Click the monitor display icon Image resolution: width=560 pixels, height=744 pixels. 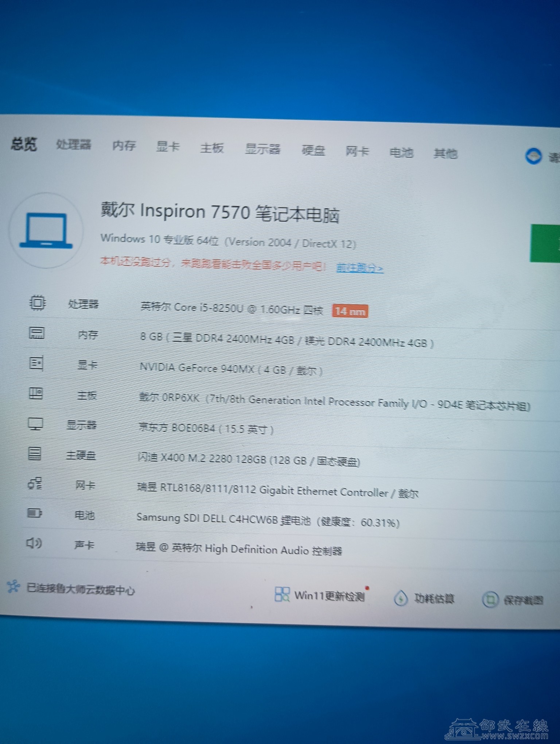(x=35, y=424)
